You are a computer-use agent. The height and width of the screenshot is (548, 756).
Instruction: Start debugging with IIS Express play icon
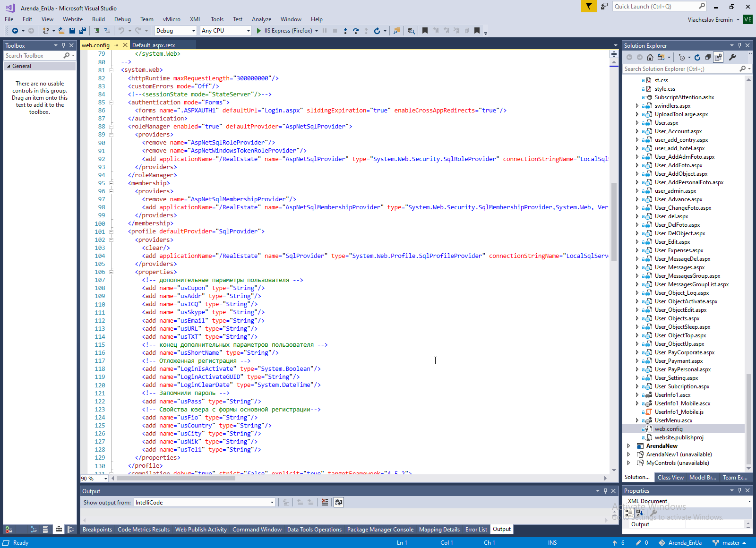click(x=259, y=31)
